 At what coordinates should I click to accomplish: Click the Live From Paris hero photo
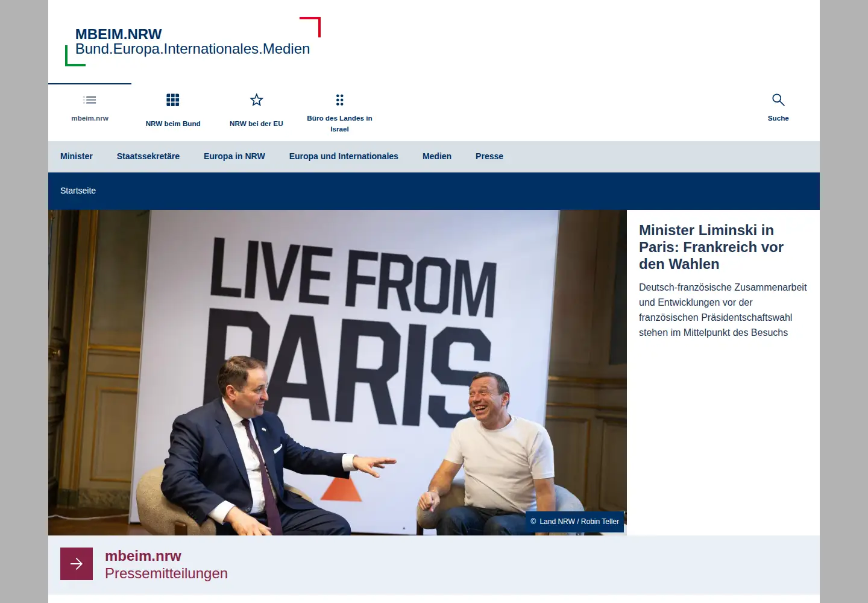[338, 373]
